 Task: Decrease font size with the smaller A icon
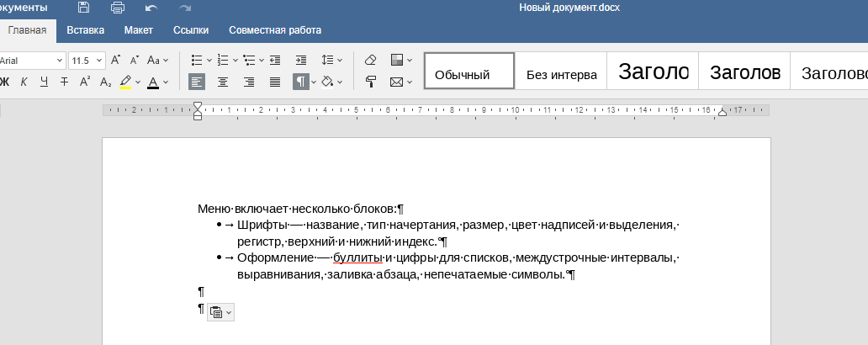[135, 60]
